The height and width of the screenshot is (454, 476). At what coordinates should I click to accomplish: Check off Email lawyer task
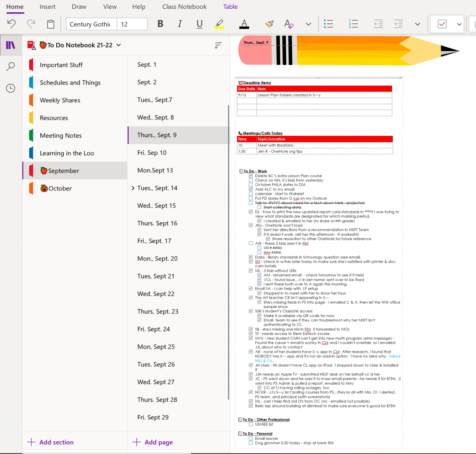coord(250,439)
